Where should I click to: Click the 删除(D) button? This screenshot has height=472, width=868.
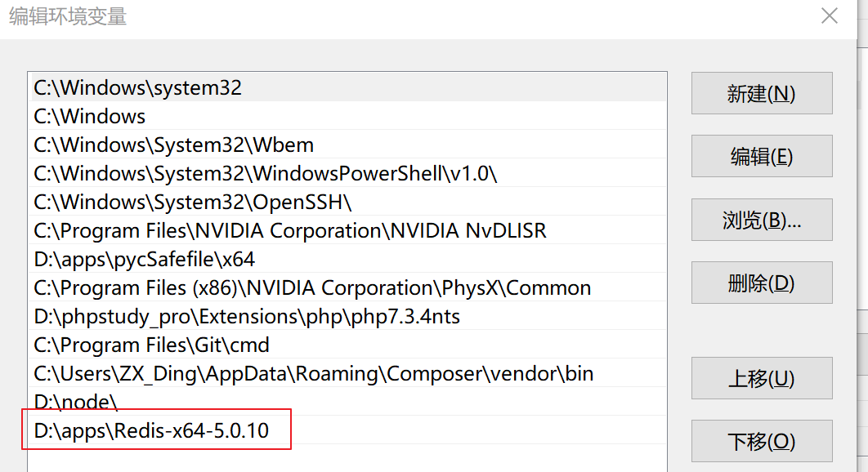coord(761,283)
